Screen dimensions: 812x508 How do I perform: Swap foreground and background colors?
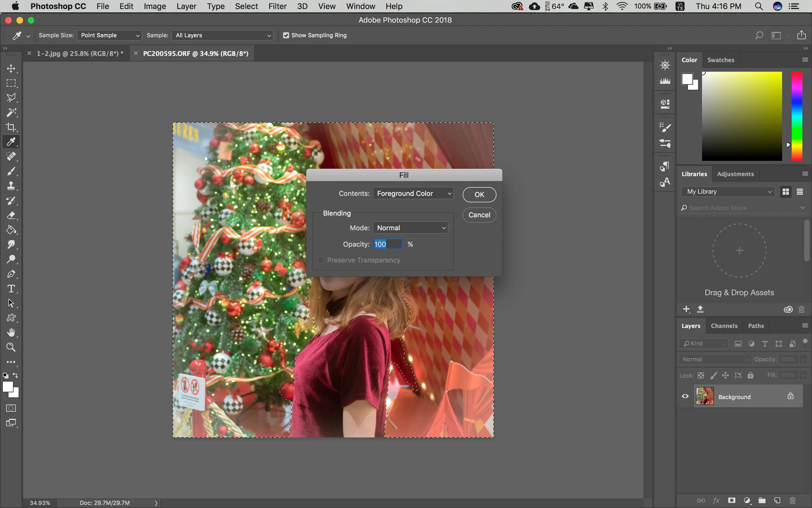click(16, 375)
